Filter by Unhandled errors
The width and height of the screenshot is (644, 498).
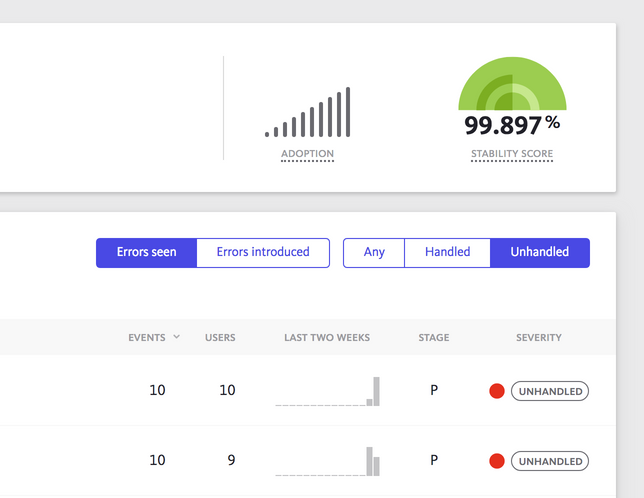pos(539,252)
